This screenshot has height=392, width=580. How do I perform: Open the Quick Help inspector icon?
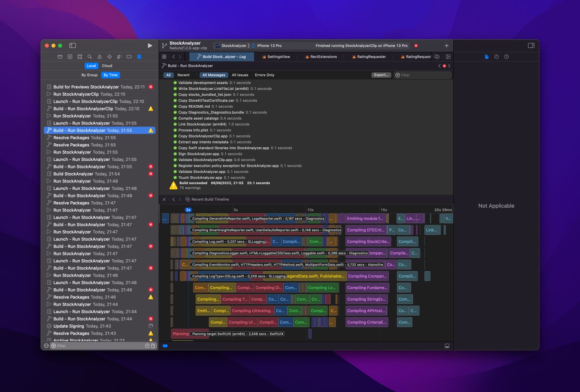tap(506, 56)
